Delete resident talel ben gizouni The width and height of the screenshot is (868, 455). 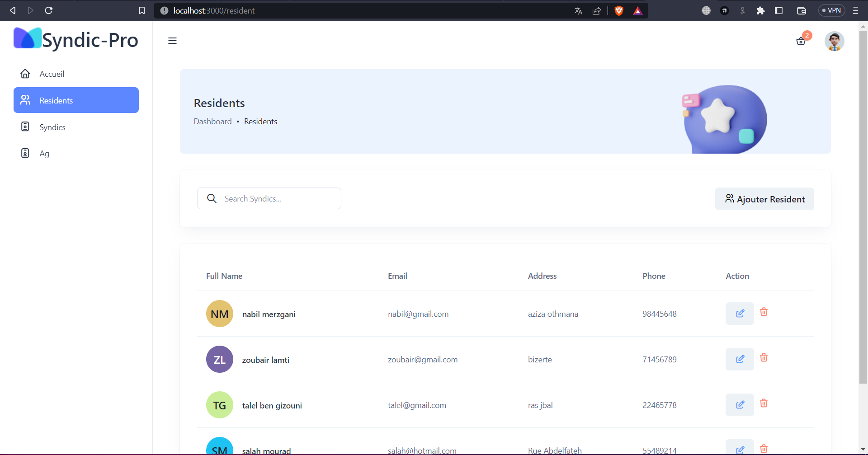764,403
